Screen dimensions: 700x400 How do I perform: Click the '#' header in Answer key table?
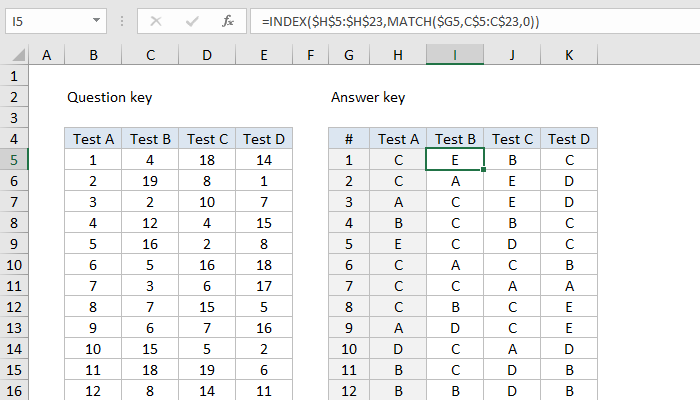click(349, 139)
